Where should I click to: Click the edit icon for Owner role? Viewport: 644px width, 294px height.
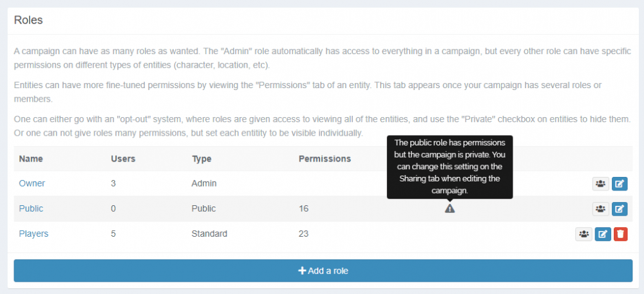click(619, 184)
